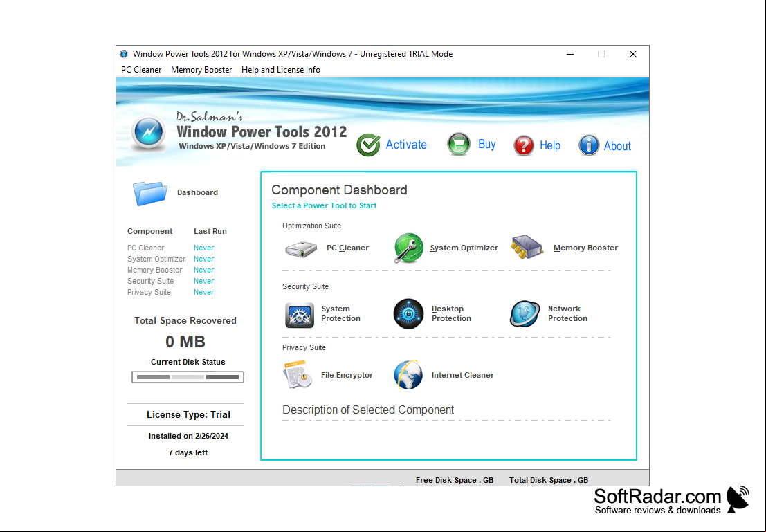Click Privacy Suite in the Component list
Viewport: 766px width, 532px height.
click(149, 292)
